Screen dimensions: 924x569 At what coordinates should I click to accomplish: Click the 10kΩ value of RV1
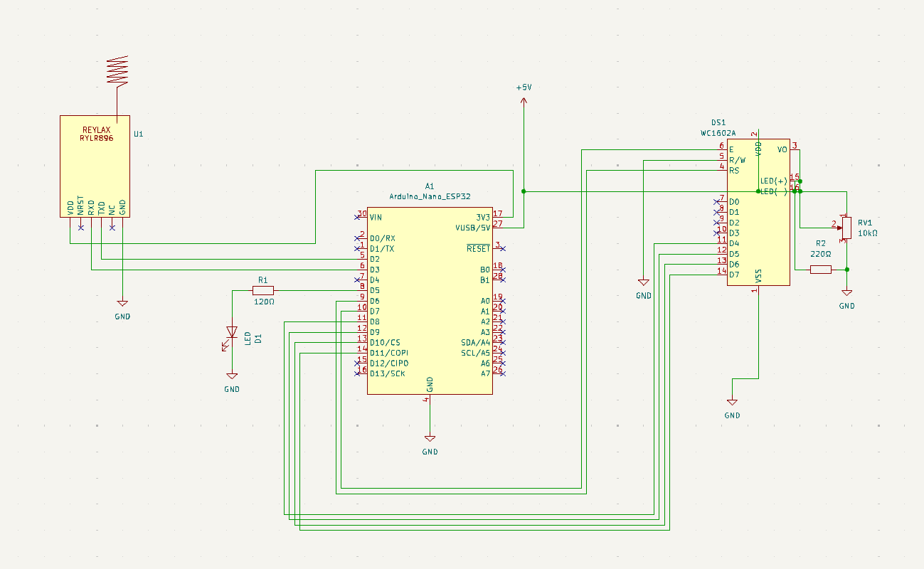tap(868, 233)
